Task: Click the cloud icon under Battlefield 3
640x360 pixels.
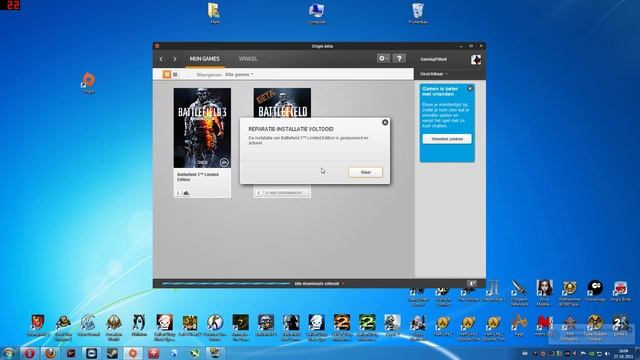Action: (x=186, y=193)
